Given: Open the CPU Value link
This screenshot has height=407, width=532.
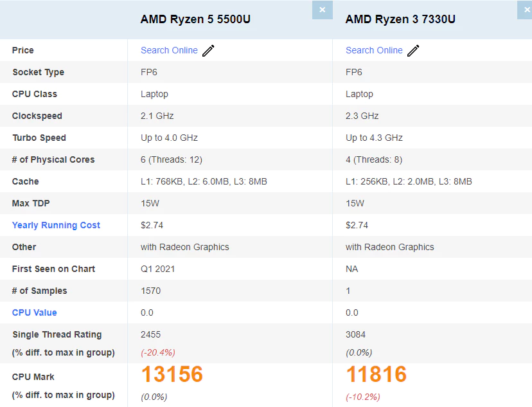Looking at the screenshot, I should [34, 312].
